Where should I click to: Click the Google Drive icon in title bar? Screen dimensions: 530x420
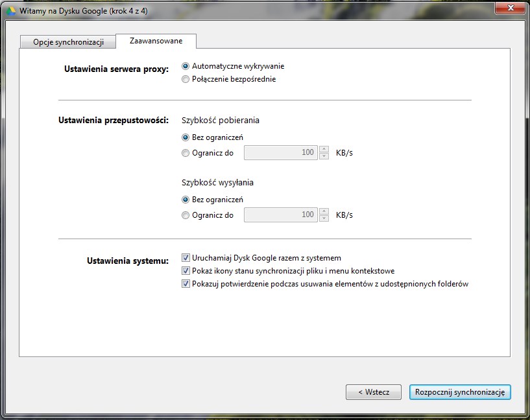11,11
